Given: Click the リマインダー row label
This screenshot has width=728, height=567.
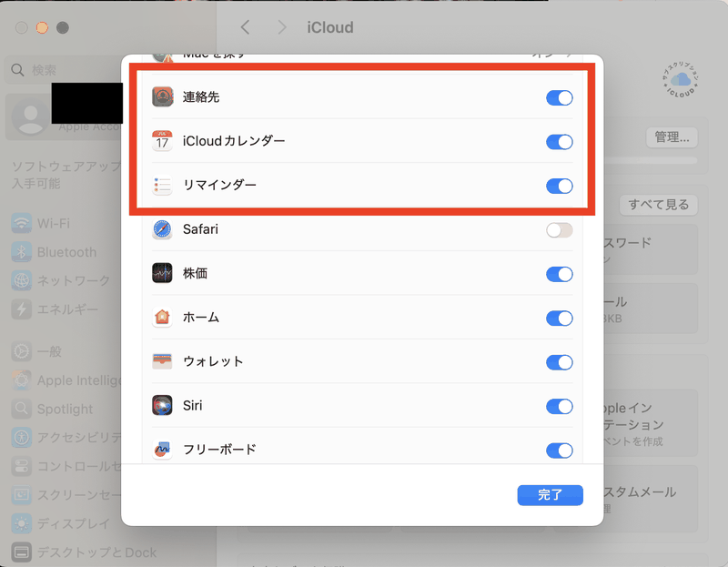Looking at the screenshot, I should click(219, 185).
